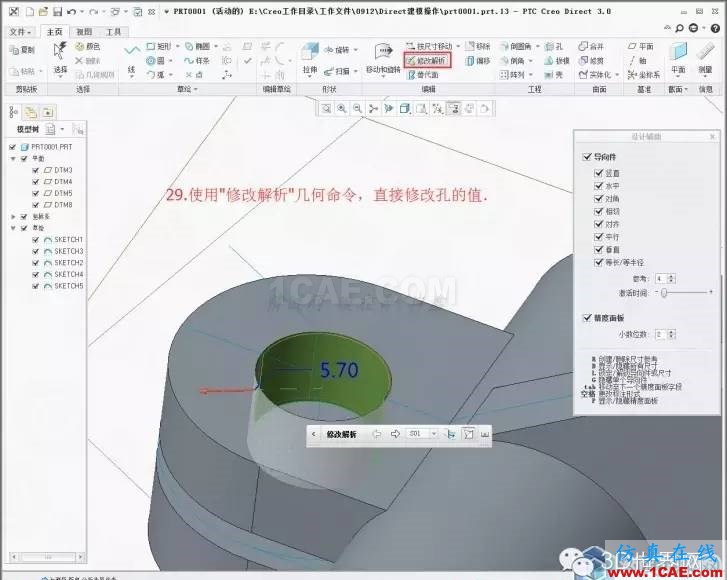
Task: Choose the 椭圆 (Ellipse) sketch tool
Action: [198, 46]
